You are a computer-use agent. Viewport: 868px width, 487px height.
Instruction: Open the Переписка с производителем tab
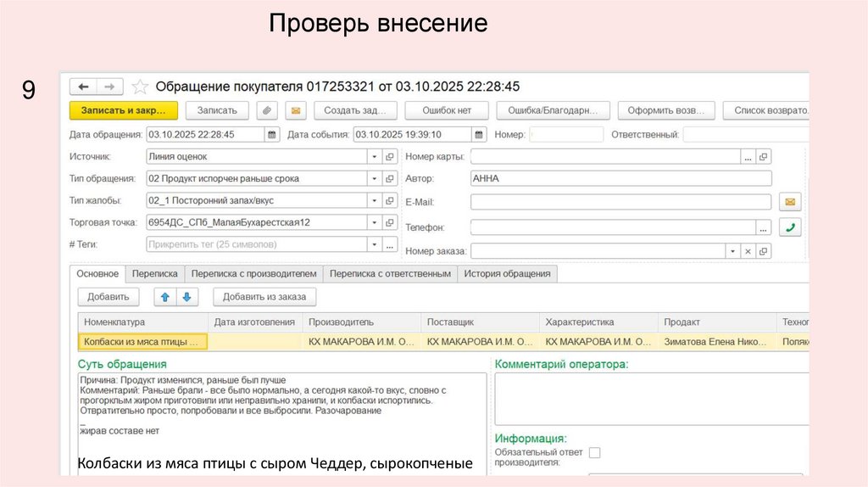tap(253, 274)
